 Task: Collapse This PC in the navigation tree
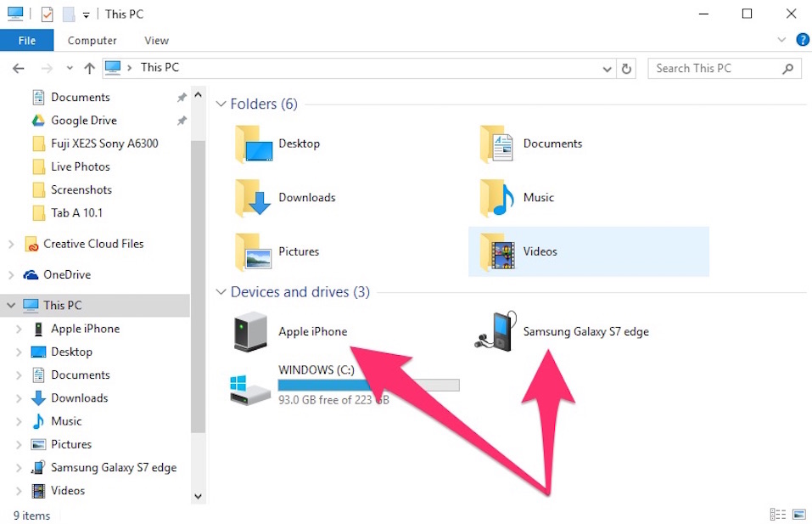pos(11,305)
